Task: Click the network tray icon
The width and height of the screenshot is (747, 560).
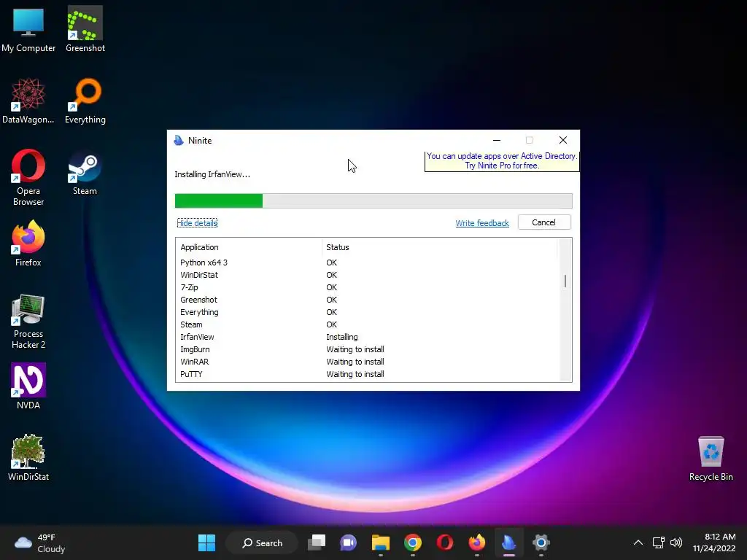Action: (659, 542)
